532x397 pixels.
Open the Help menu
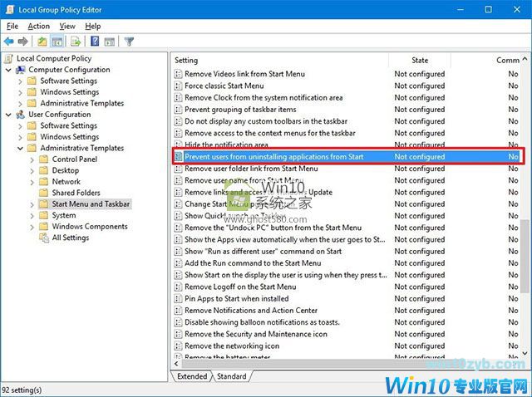click(x=92, y=26)
